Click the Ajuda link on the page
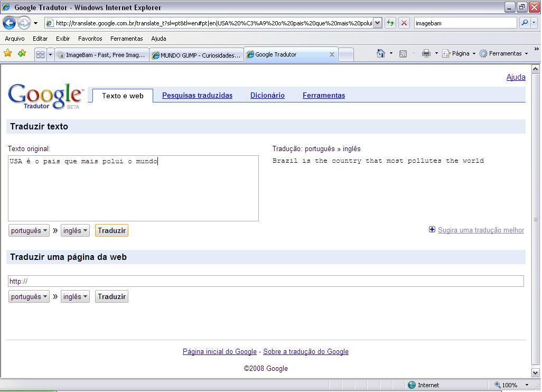 point(516,77)
